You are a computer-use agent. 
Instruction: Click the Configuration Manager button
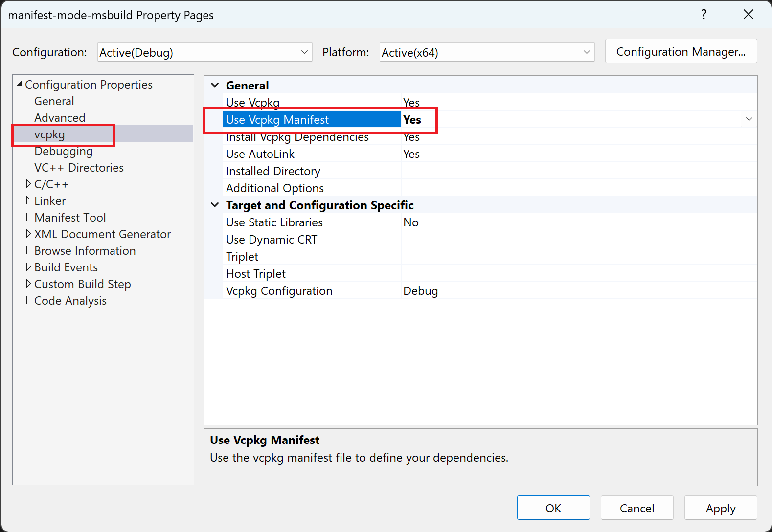coord(681,51)
